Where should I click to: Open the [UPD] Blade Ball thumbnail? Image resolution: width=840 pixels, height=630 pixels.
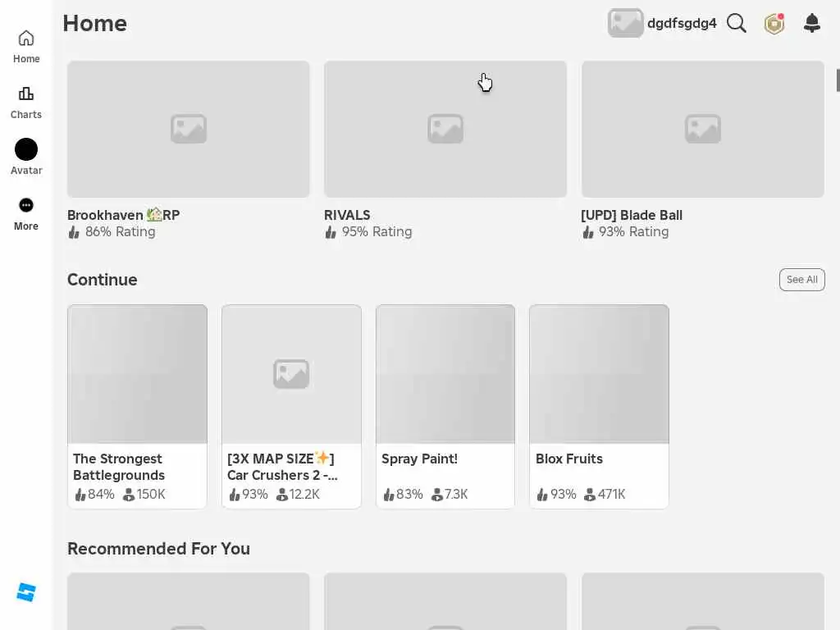(x=702, y=129)
